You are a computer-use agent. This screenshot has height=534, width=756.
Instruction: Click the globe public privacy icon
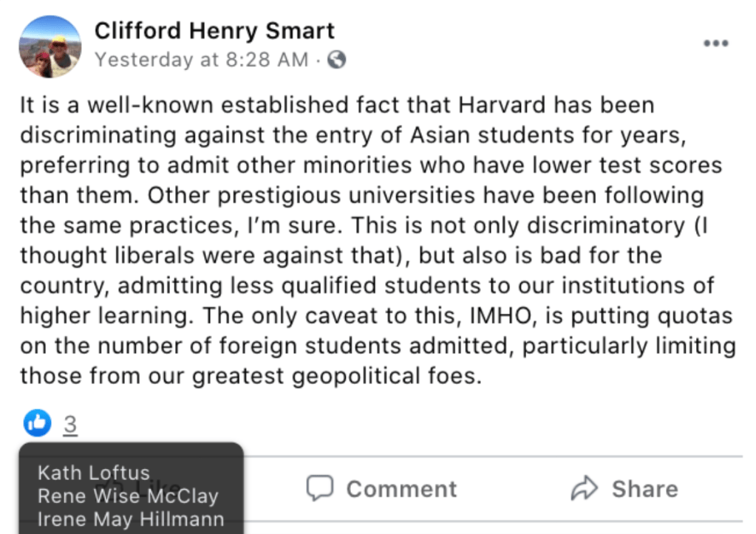336,61
